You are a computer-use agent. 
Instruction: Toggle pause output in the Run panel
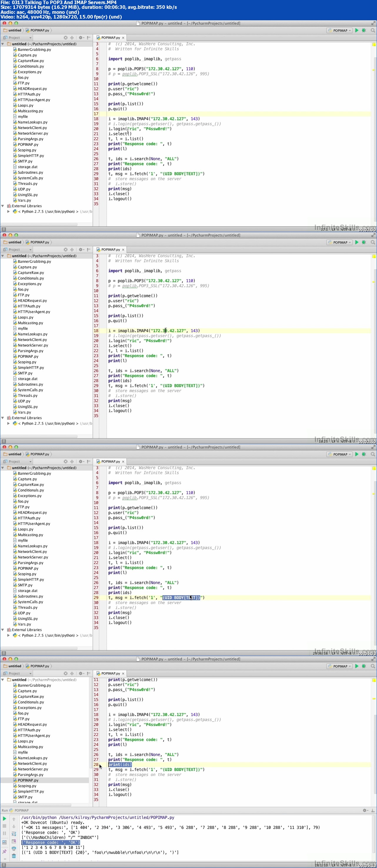coord(4,833)
